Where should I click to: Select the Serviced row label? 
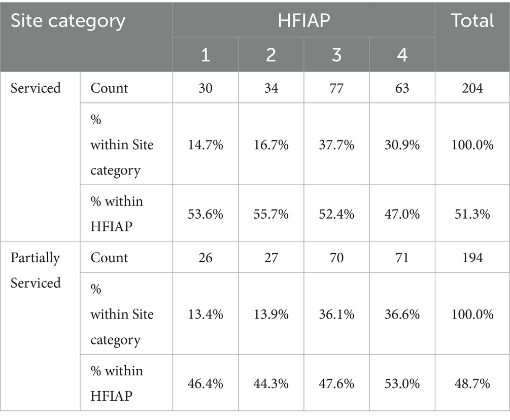coord(36,88)
